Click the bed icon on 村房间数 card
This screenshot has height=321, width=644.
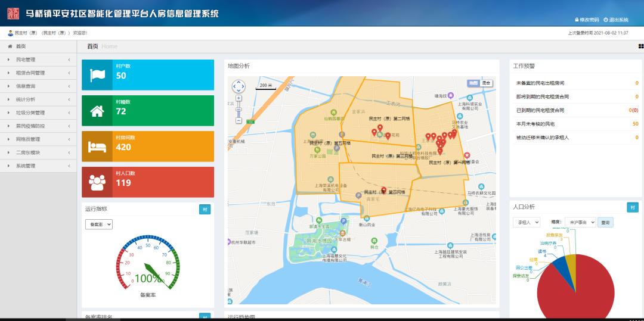click(97, 147)
